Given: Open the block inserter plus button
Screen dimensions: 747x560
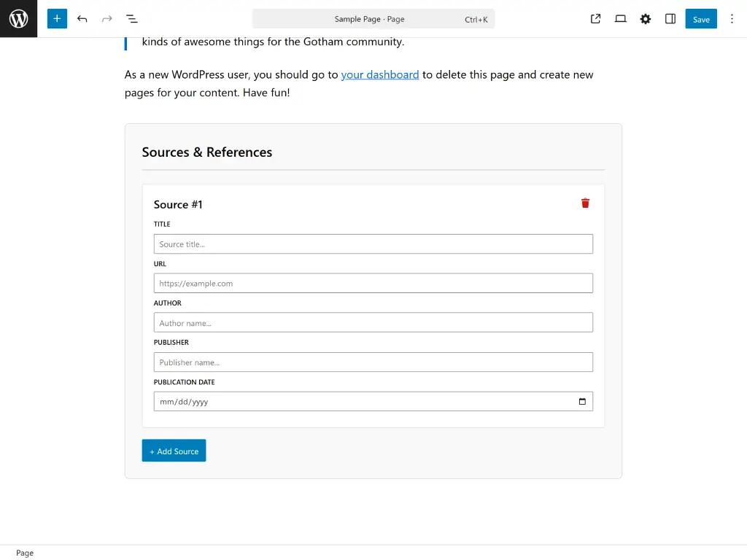Looking at the screenshot, I should coord(57,19).
